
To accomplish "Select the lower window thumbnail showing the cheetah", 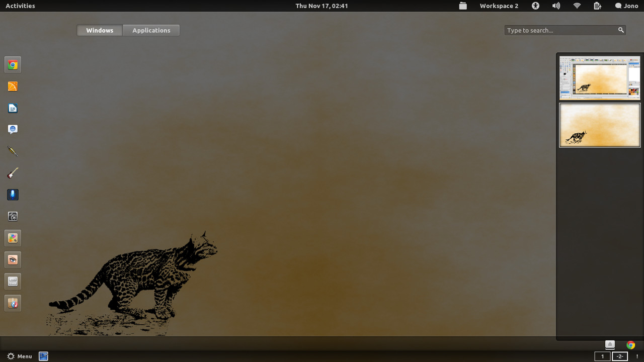I will click(599, 125).
